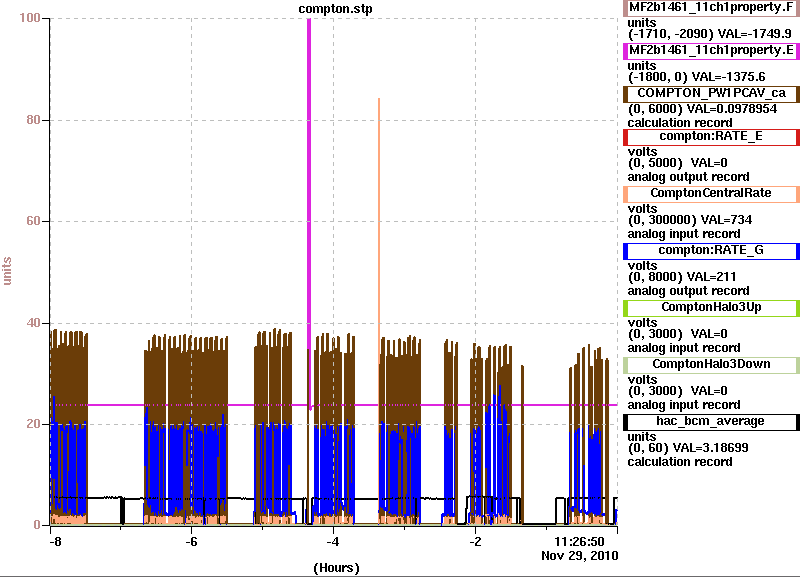This screenshot has width=800, height=577.
Task: Select the hac_bcm_average legend entry
Action: coord(711,421)
